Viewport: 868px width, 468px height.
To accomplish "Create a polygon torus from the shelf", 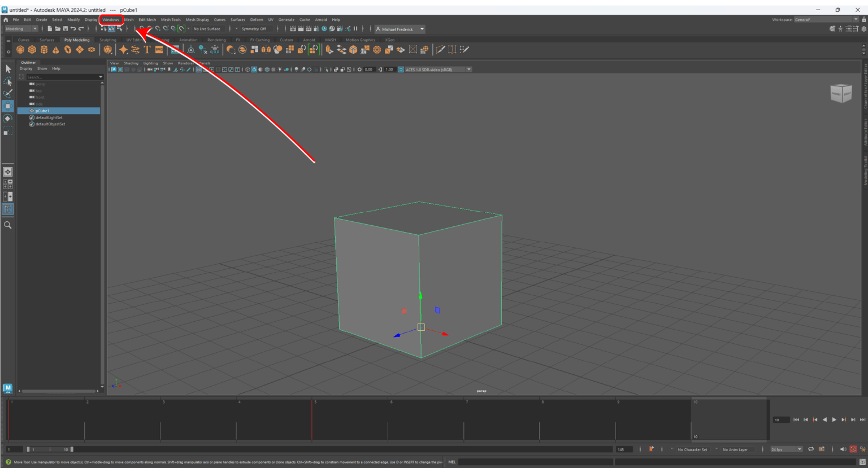I will 68,50.
